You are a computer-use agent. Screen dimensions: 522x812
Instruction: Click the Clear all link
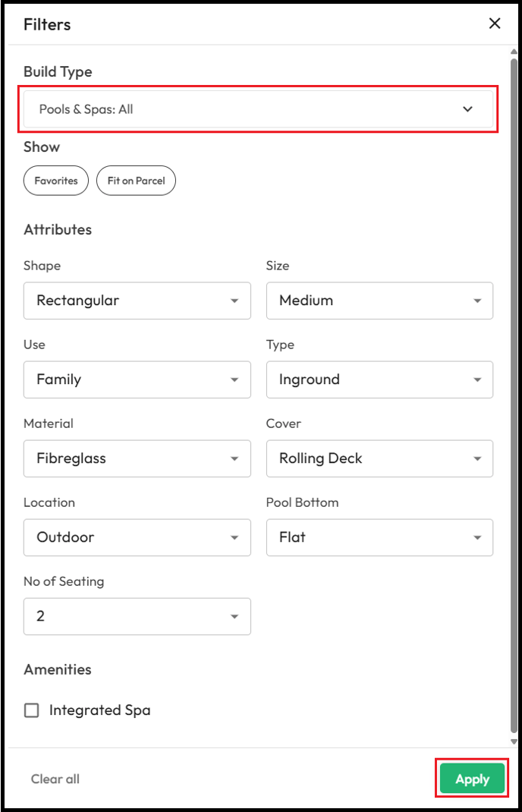click(x=55, y=779)
